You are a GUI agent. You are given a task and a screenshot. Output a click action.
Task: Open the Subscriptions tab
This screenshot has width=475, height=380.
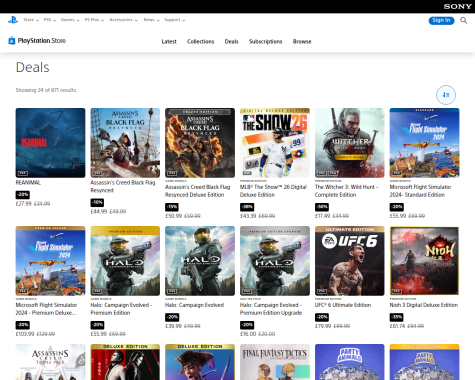(x=266, y=42)
